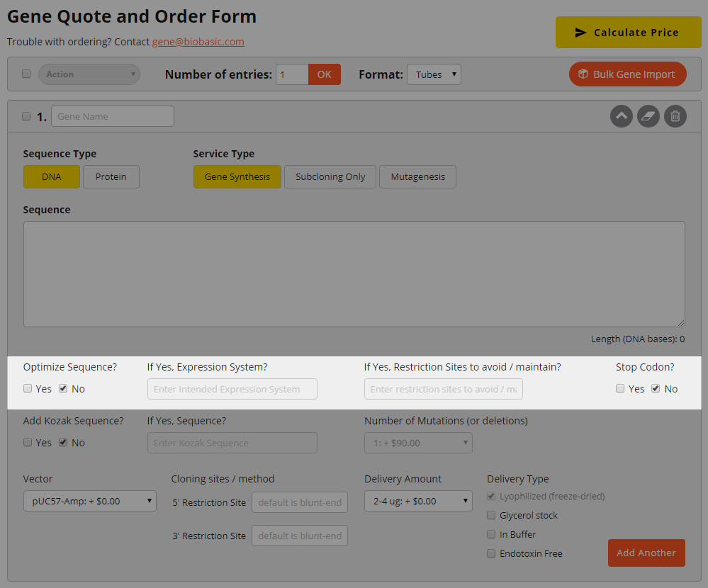Screen dimensions: 708x588
Task: Check the Endotoxin Free option
Action: point(491,553)
